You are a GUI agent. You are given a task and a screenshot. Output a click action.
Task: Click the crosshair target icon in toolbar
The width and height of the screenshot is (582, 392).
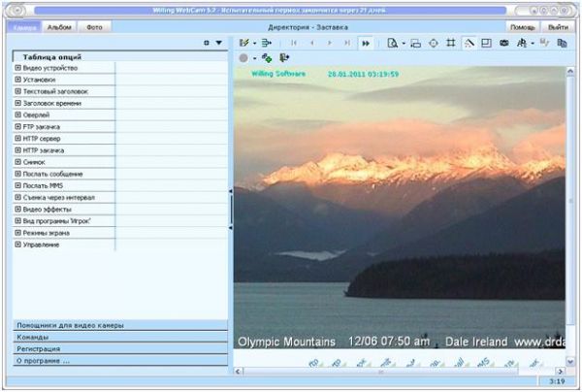pos(433,44)
